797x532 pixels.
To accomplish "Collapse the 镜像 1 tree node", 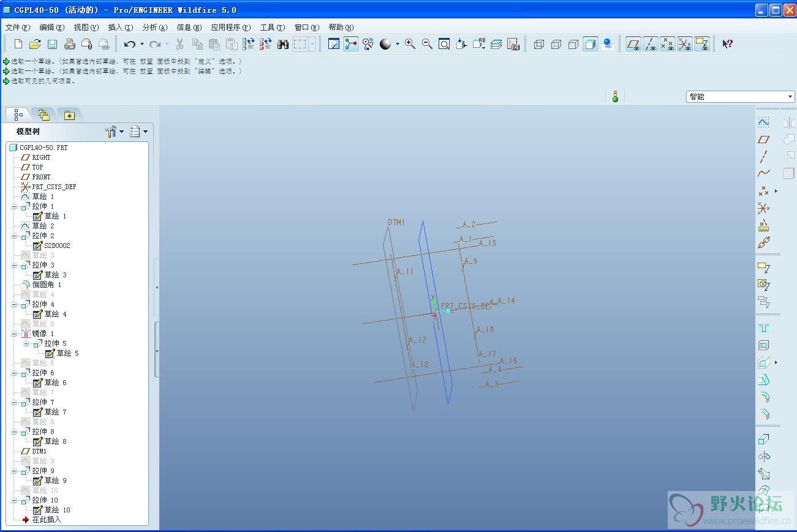I will pyautogui.click(x=14, y=334).
